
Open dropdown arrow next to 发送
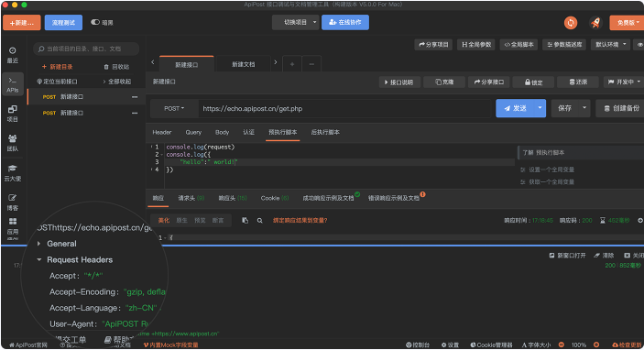(540, 108)
